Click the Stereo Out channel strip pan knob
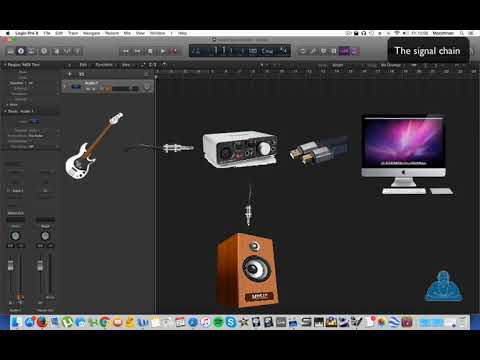 pyautogui.click(x=45, y=236)
